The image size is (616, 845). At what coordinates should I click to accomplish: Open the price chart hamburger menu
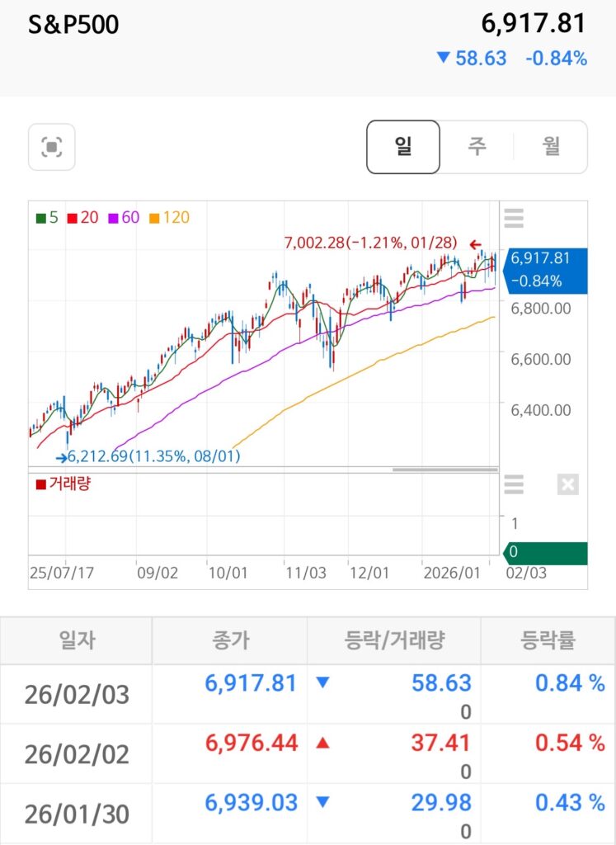point(514,219)
